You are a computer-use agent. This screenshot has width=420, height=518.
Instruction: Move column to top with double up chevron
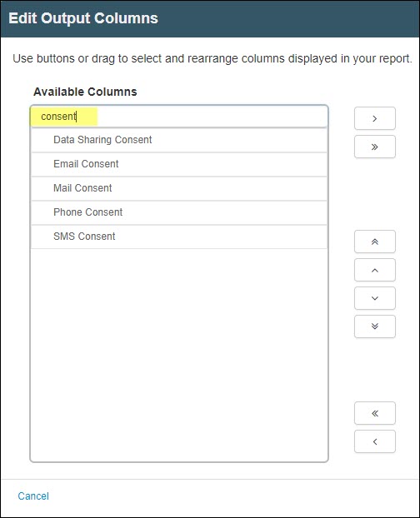[x=375, y=242]
